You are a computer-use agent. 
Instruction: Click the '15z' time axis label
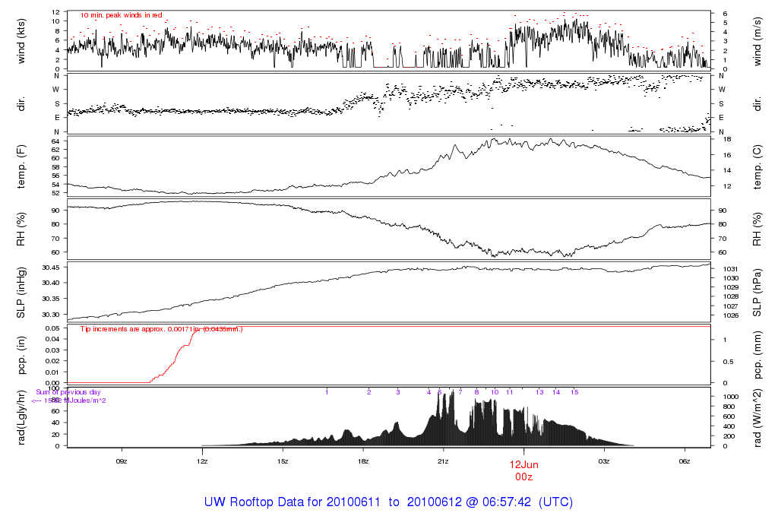[283, 461]
